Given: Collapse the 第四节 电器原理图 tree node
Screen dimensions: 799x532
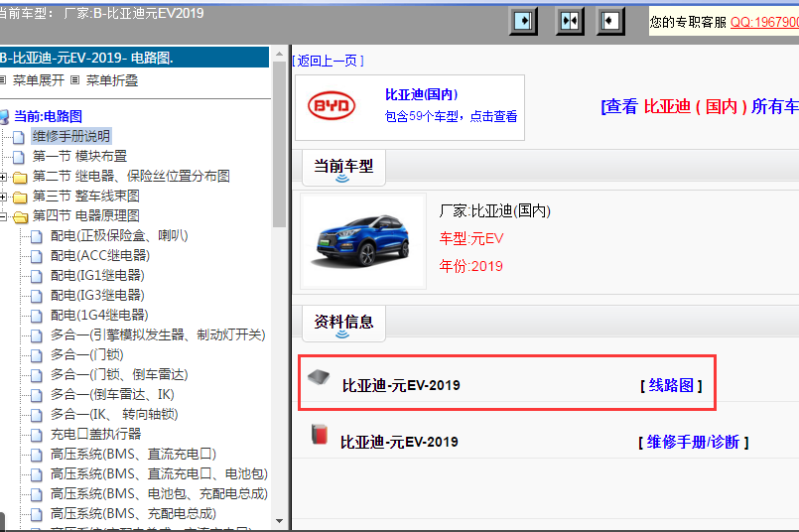Looking at the screenshot, I should tap(3, 216).
